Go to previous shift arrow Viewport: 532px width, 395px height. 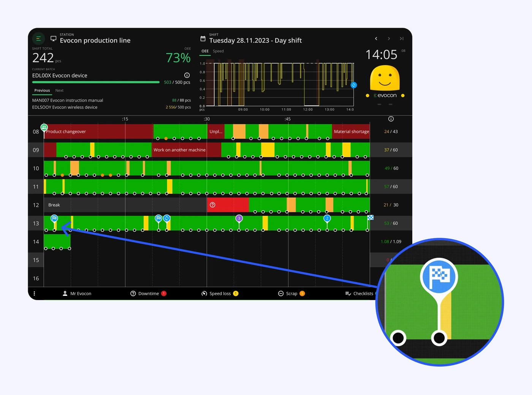click(376, 38)
